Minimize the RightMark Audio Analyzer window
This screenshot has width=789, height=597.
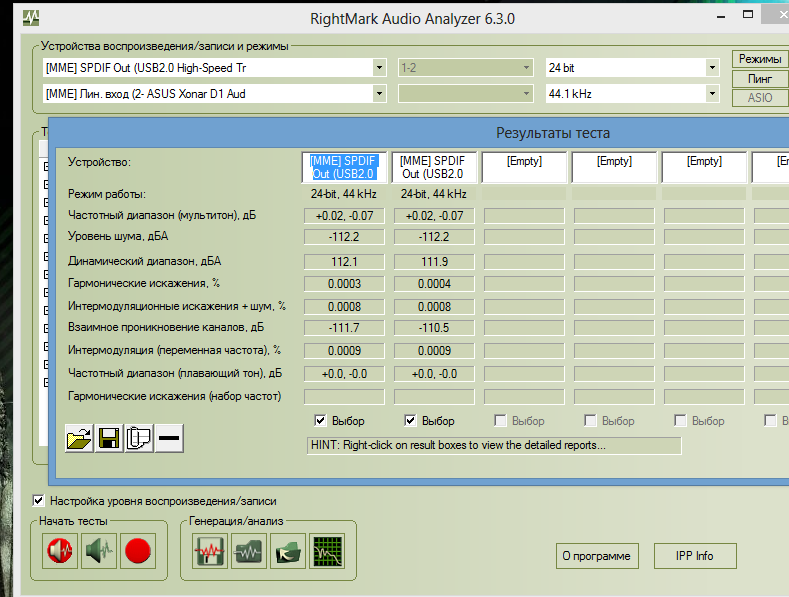[x=721, y=17]
